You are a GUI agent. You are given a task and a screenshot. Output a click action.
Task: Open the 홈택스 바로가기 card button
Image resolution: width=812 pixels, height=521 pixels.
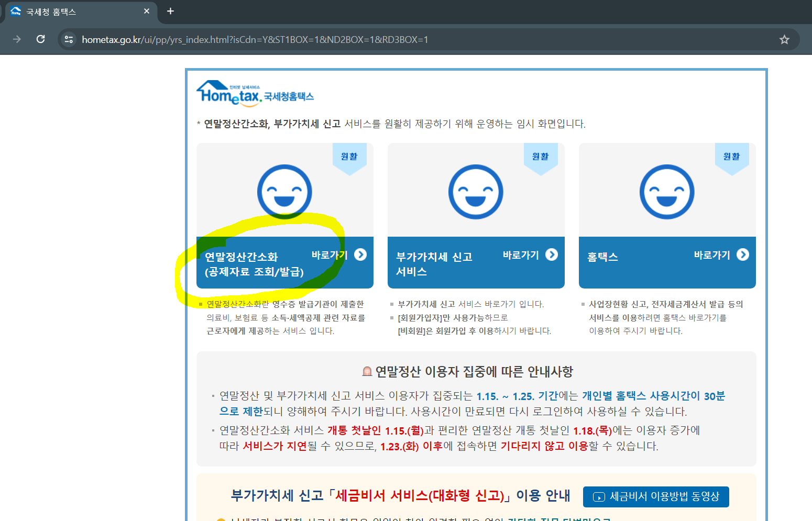pyautogui.click(x=667, y=263)
